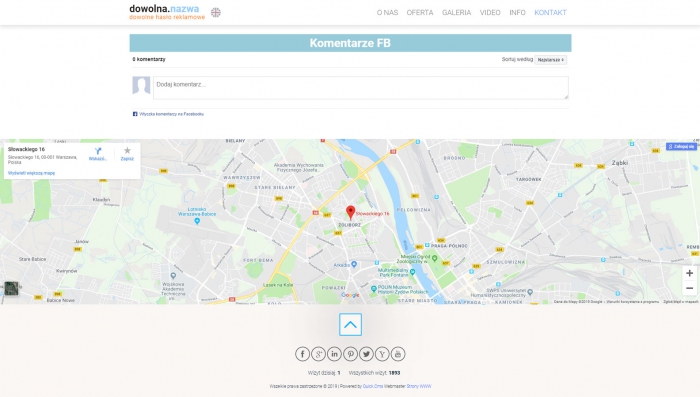Go to the GALERIA page
This screenshot has height=397, width=700.
pos(456,13)
